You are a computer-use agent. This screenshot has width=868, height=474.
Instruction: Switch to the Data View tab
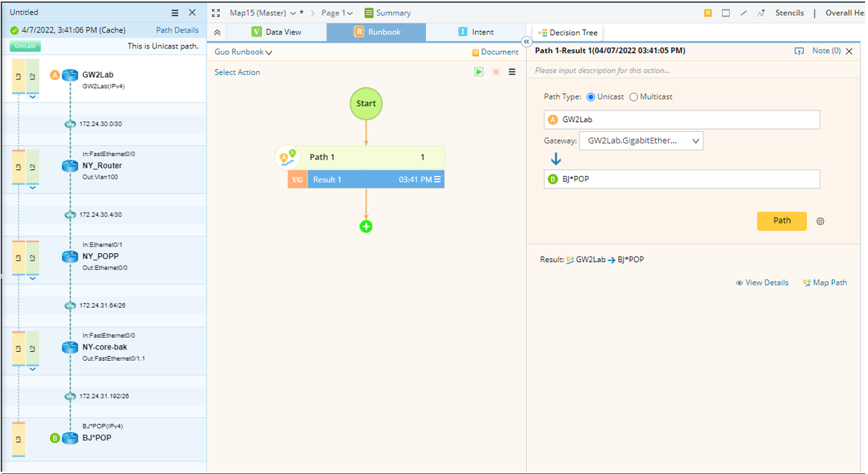point(277,32)
